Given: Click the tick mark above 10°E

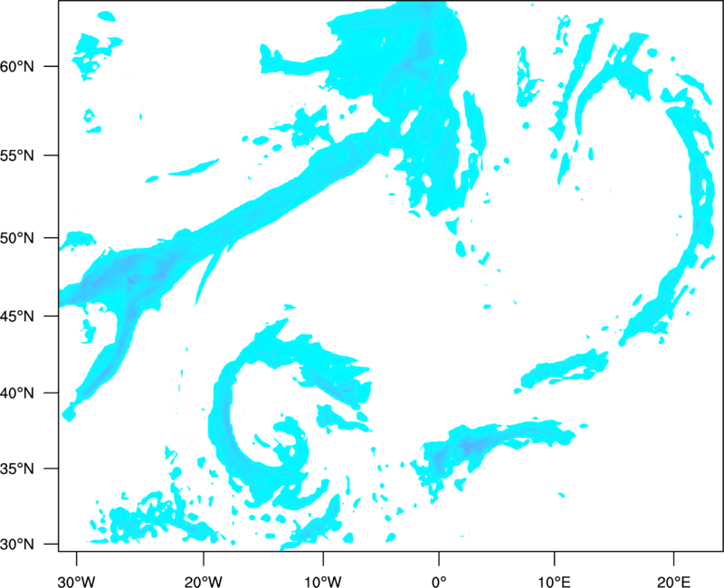Looking at the screenshot, I should [x=554, y=558].
